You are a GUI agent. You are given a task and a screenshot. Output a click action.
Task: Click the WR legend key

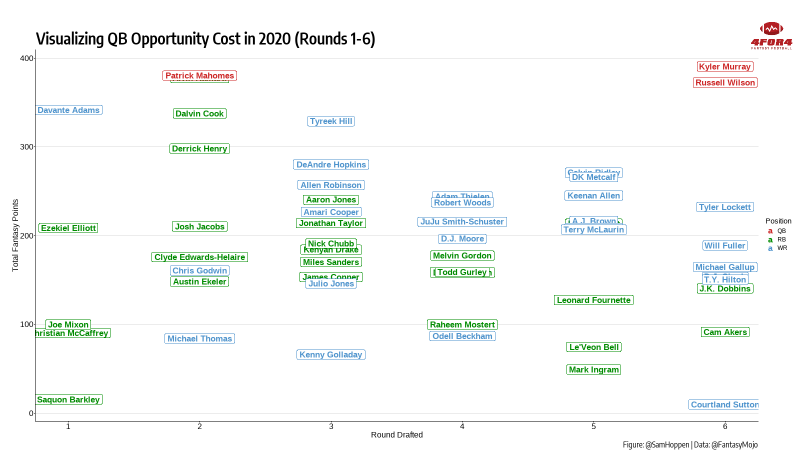(x=770, y=248)
